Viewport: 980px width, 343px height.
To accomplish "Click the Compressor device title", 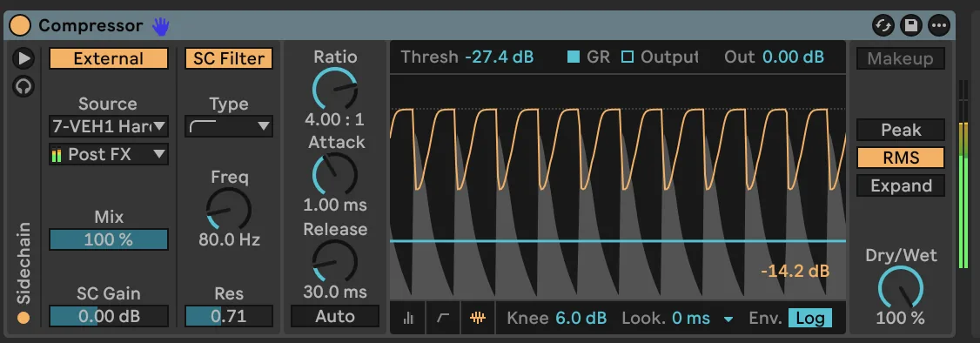I will (91, 25).
